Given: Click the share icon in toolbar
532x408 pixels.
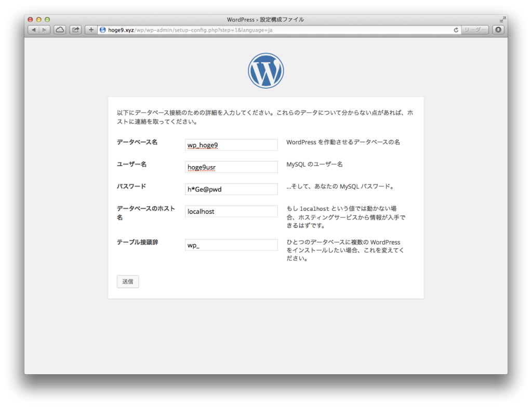Looking at the screenshot, I should tap(75, 30).
